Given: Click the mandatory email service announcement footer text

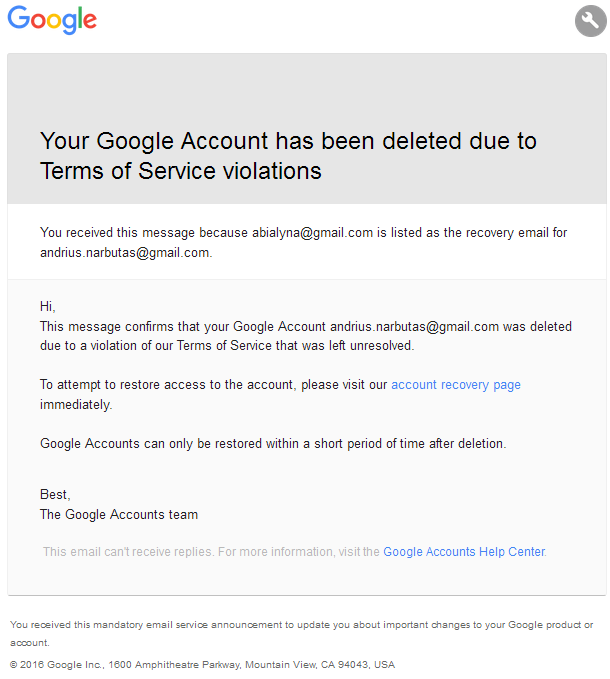Looking at the screenshot, I should tap(301, 633).
